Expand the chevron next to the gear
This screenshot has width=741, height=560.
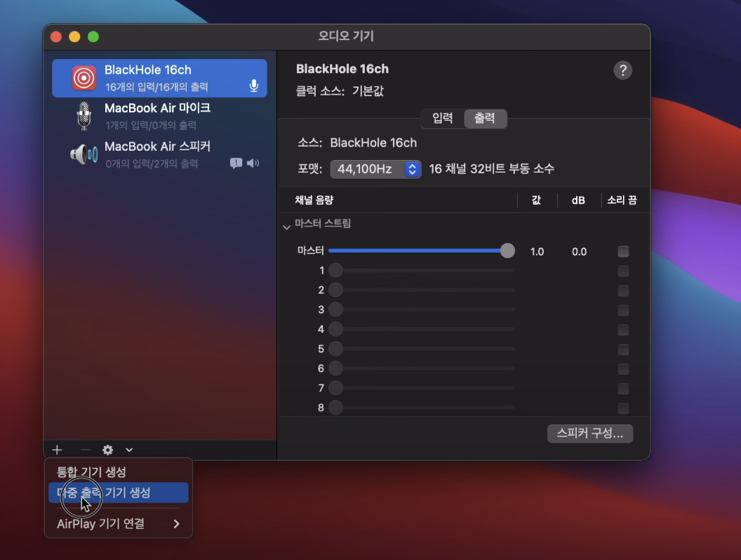coord(129,450)
